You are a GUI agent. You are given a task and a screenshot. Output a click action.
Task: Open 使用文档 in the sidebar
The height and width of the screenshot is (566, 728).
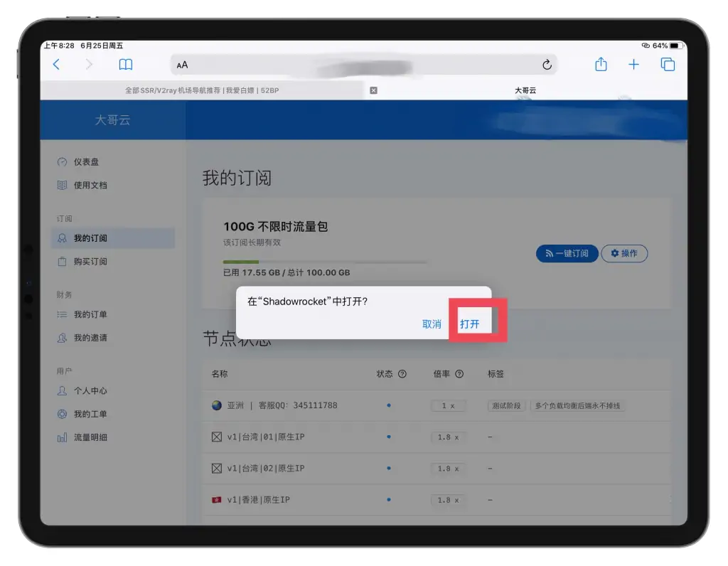pyautogui.click(x=113, y=186)
